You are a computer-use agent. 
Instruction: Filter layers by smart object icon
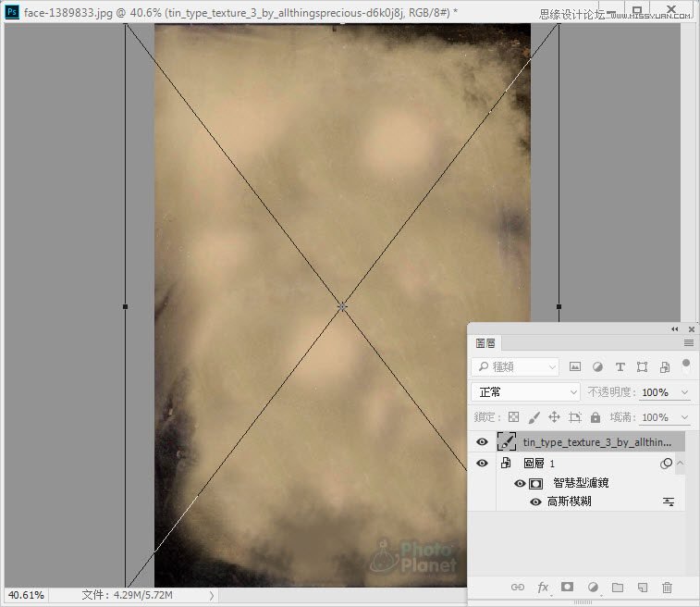click(x=665, y=367)
